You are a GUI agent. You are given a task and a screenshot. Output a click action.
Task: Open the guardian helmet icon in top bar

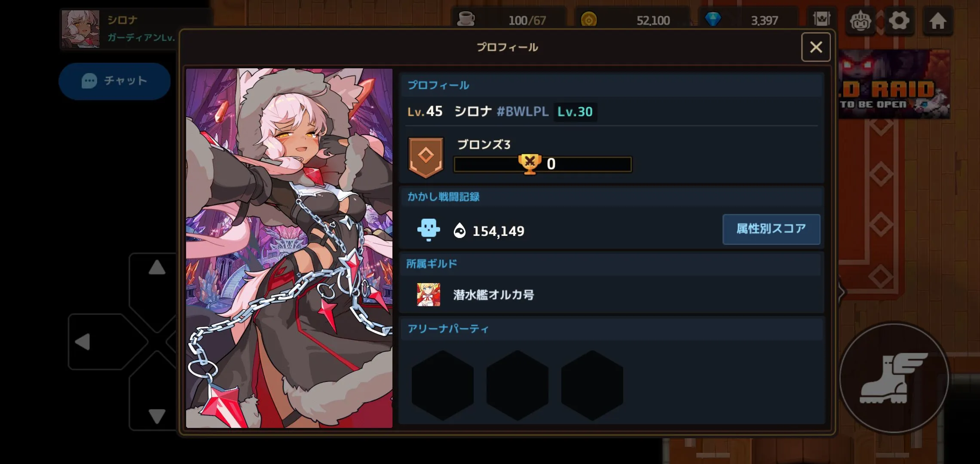tap(860, 20)
